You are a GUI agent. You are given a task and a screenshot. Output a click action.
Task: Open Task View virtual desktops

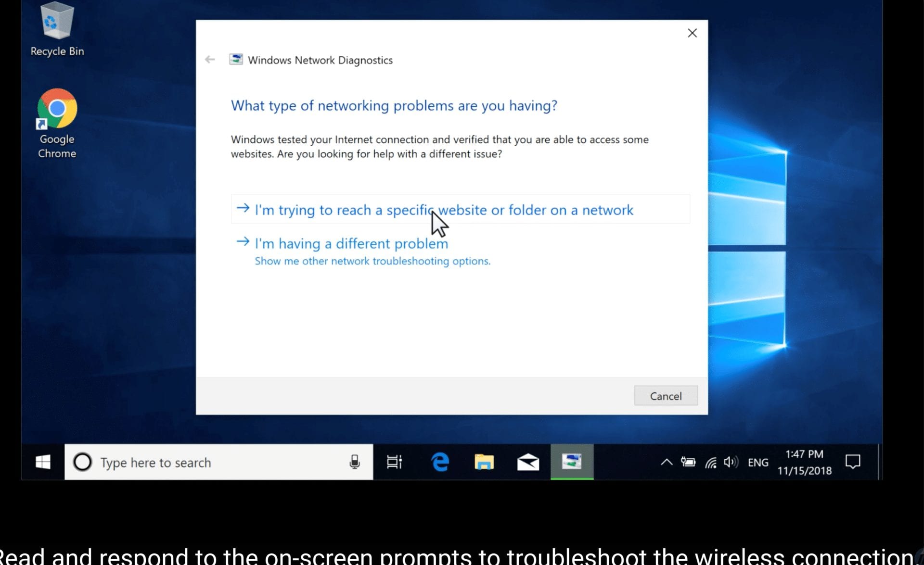(393, 462)
